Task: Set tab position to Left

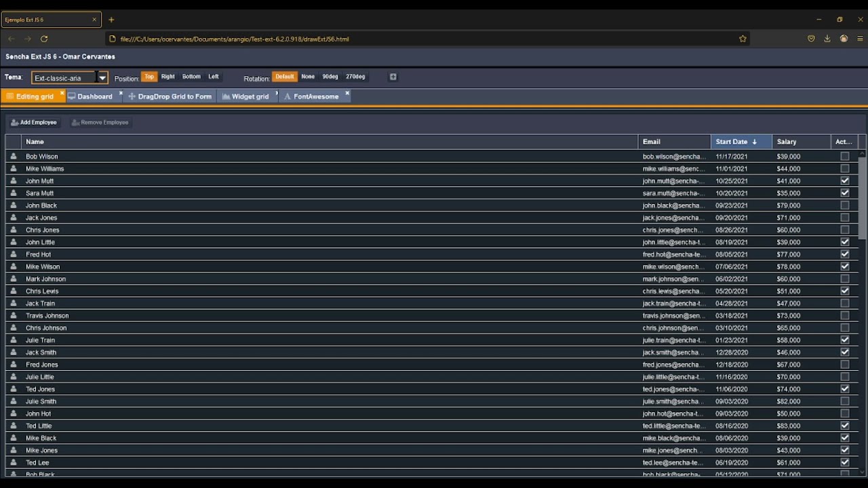Action: tap(214, 77)
